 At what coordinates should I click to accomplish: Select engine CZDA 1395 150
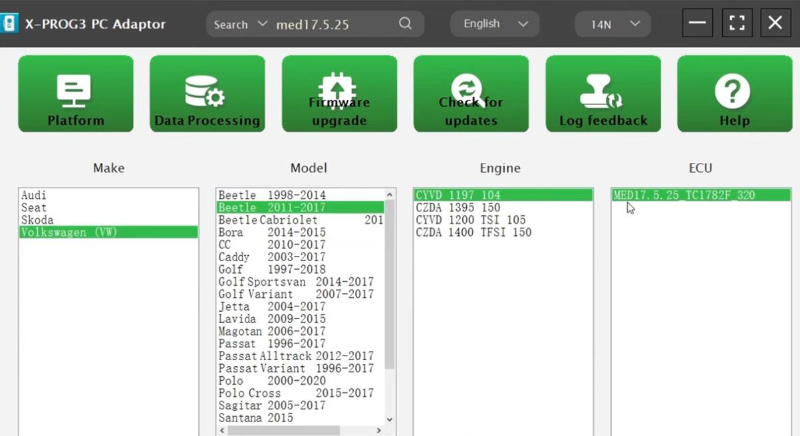click(x=503, y=208)
